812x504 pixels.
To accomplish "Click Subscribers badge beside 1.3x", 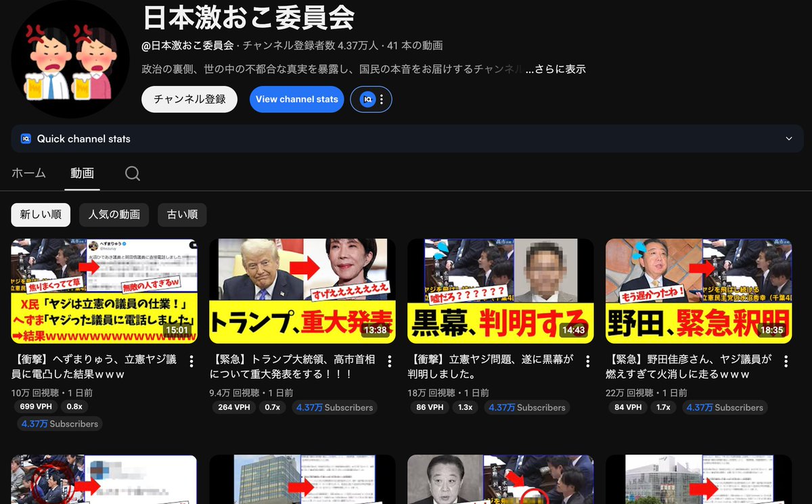I will 527,407.
